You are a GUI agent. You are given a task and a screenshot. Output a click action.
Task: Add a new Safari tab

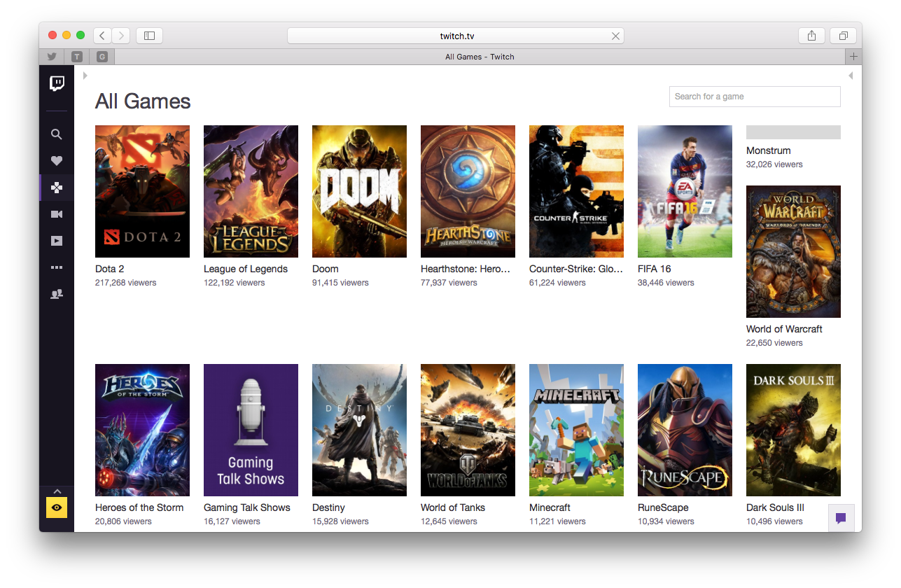[853, 57]
